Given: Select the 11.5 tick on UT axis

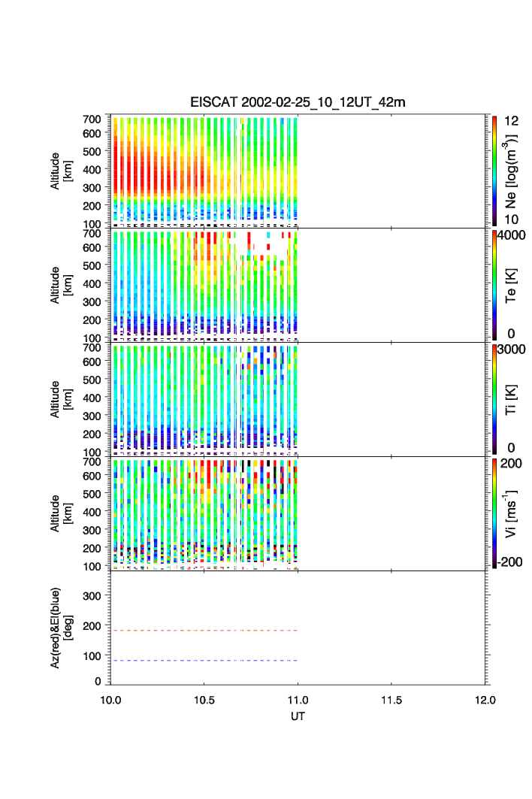Looking at the screenshot, I should point(391,700).
